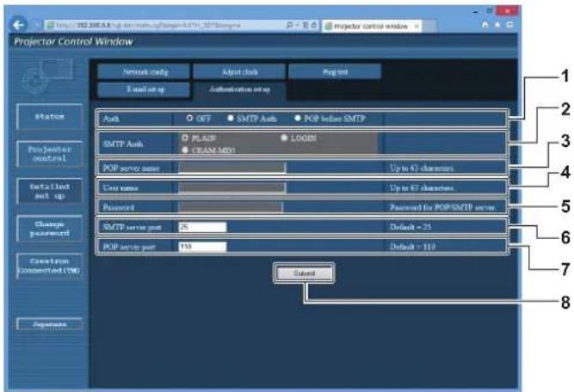Image resolution: width=574 pixels, height=392 pixels.
Task: Open the Change password page
Action: coord(49,229)
